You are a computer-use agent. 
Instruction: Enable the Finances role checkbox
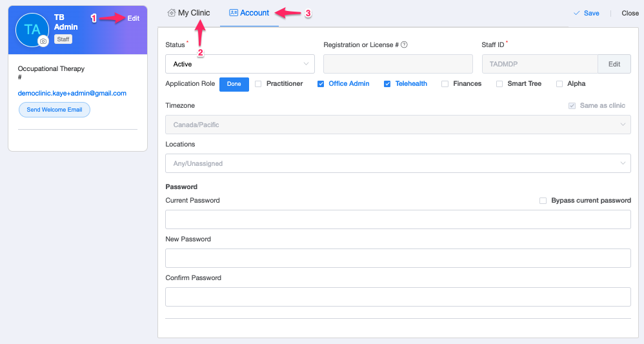coord(445,84)
